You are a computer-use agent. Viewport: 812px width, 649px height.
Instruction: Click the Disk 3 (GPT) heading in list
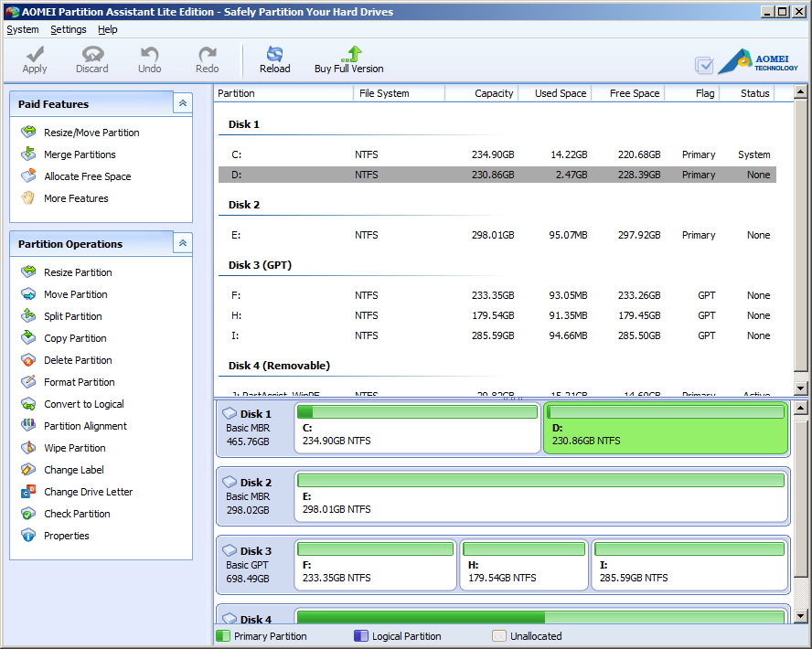[260, 265]
